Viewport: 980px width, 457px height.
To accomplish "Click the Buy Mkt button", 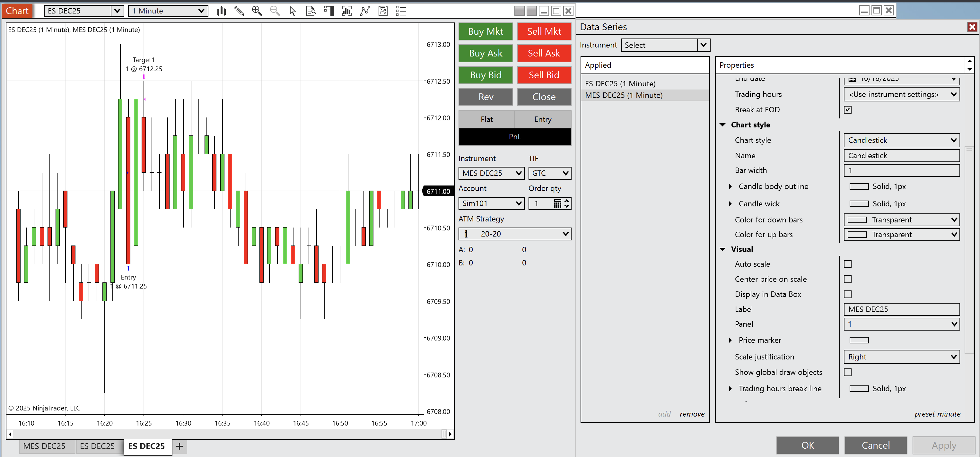I will pos(486,31).
